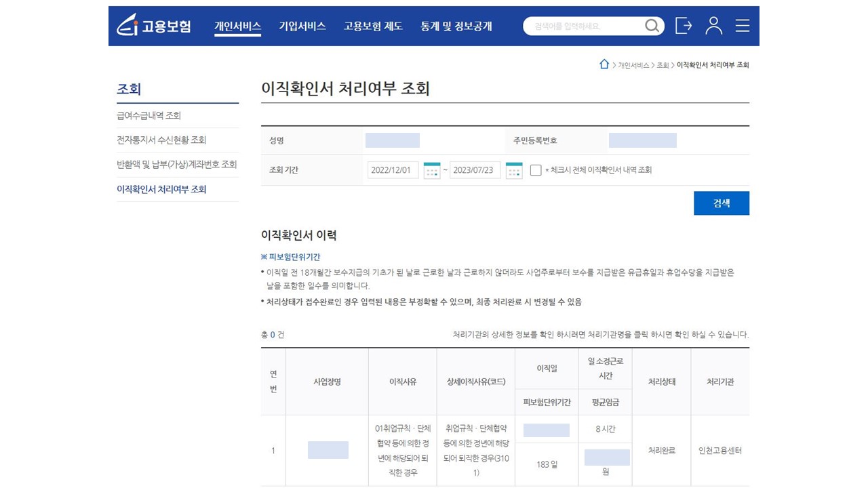Screen dimensions: 868x488
Task: Open the 고용보험 제도 menu
Action: [x=373, y=26]
